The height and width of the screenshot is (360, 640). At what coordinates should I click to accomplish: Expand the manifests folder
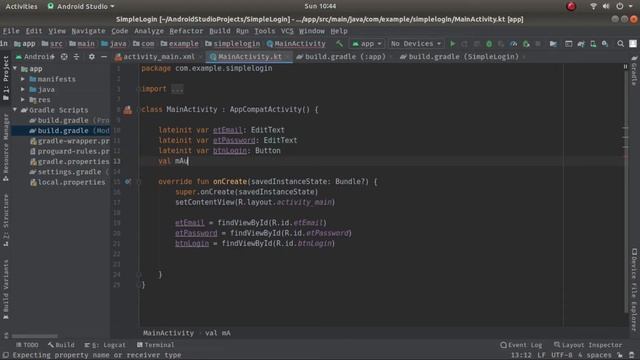(x=23, y=79)
